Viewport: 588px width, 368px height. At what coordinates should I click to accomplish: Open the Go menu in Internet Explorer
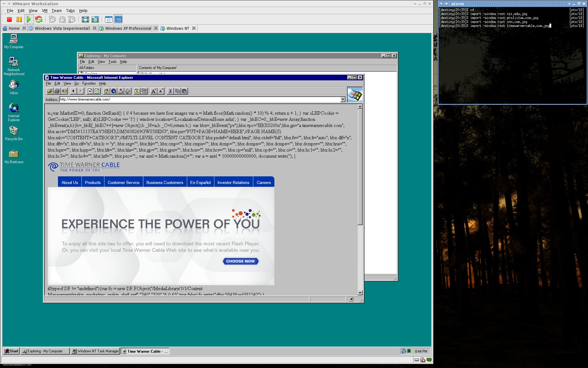click(77, 83)
